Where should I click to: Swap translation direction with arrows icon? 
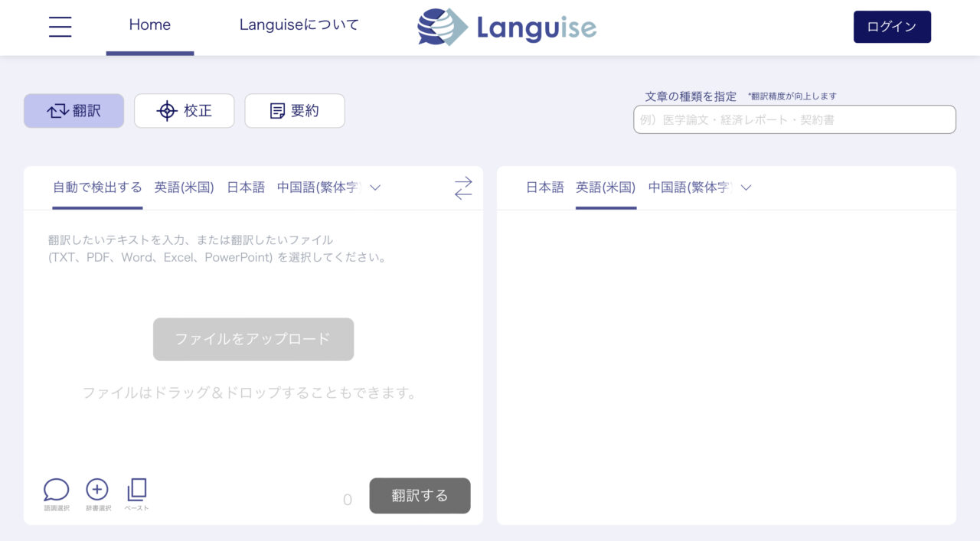(x=462, y=187)
